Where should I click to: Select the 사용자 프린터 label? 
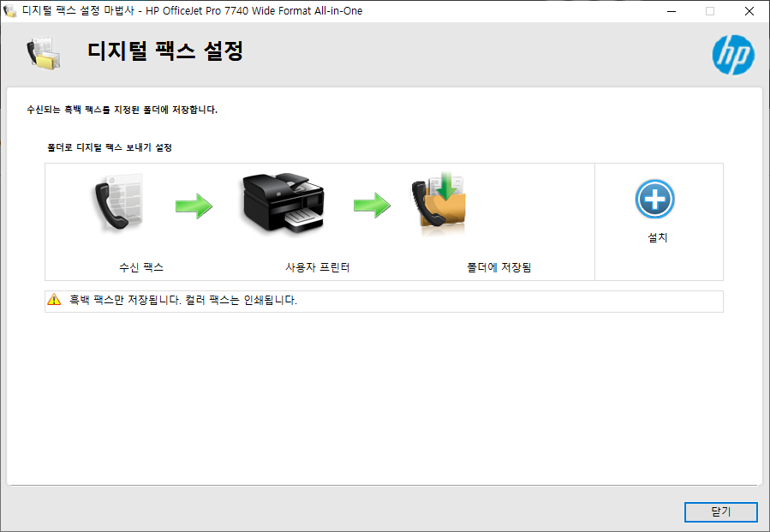(x=318, y=268)
